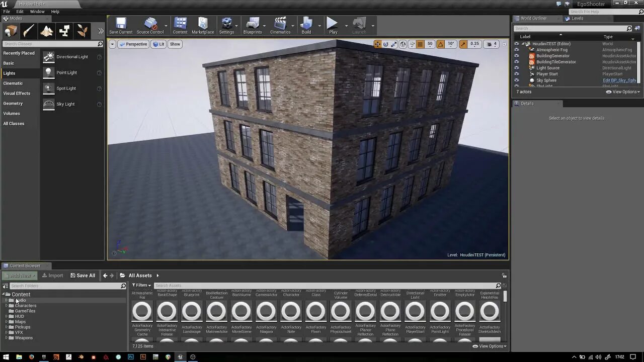Collapse the Content folder in the tree
Image resolution: width=644 pixels, height=362 pixels.
point(4,295)
